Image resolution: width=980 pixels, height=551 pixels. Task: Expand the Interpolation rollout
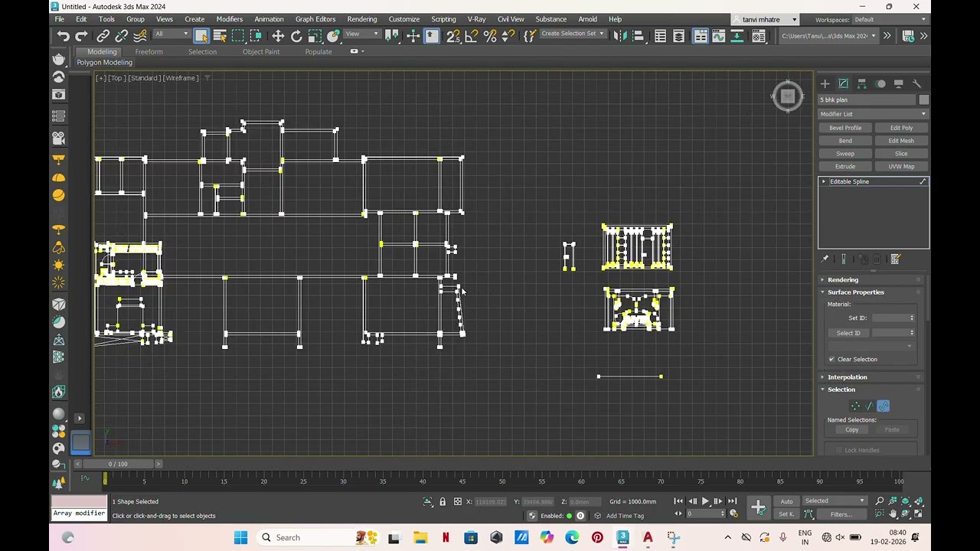847,377
